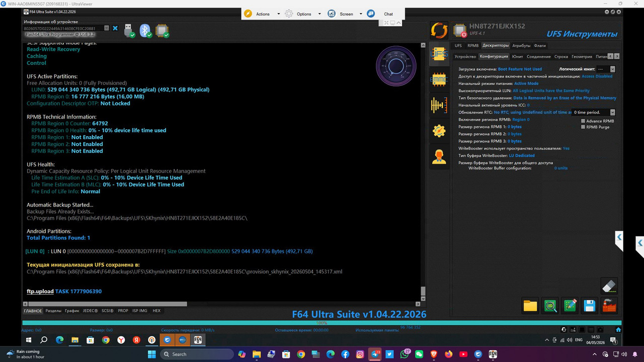Switch to the JEDEC bottom tab
The image size is (644, 362).
[91, 311]
